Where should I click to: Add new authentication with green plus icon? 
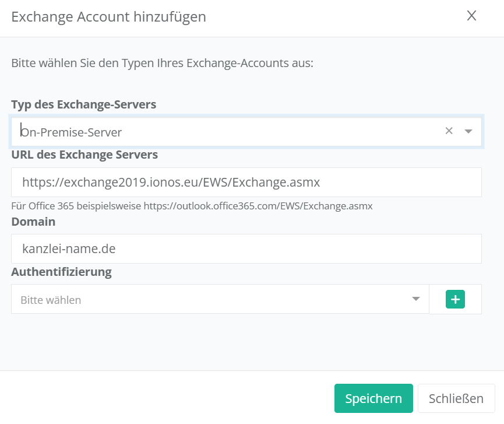pos(455,300)
